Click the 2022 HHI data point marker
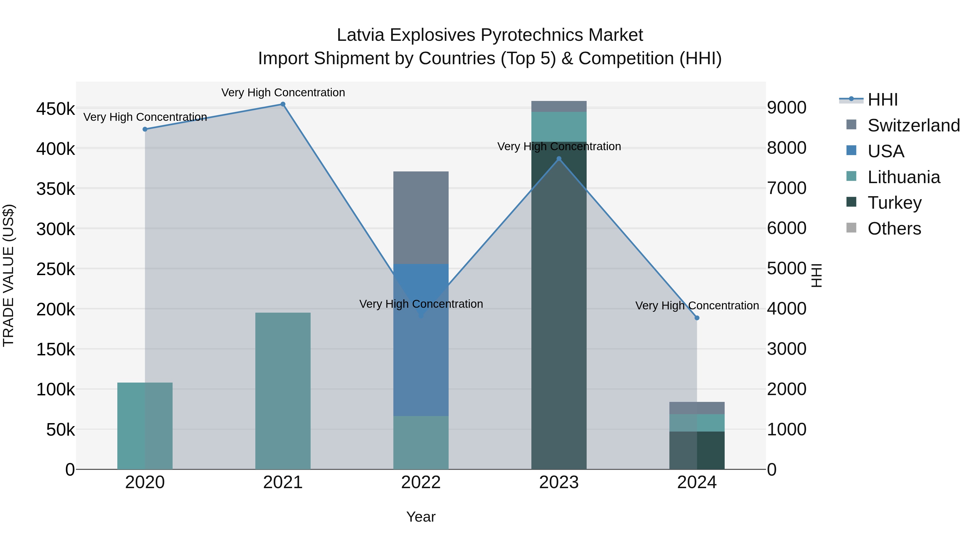 [x=421, y=316]
